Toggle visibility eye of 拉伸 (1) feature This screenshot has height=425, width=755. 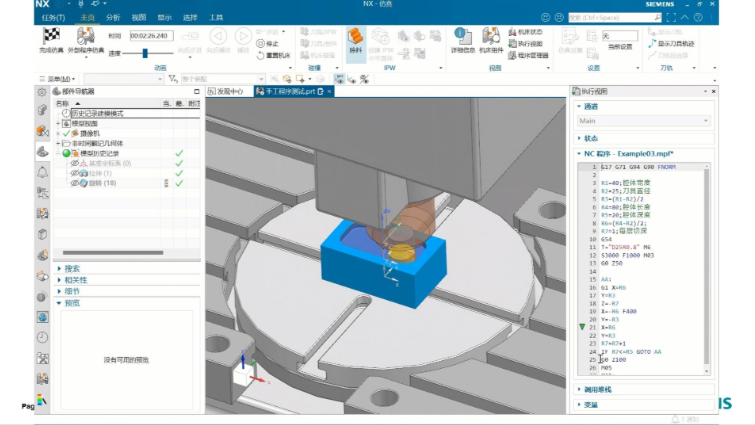(74, 173)
